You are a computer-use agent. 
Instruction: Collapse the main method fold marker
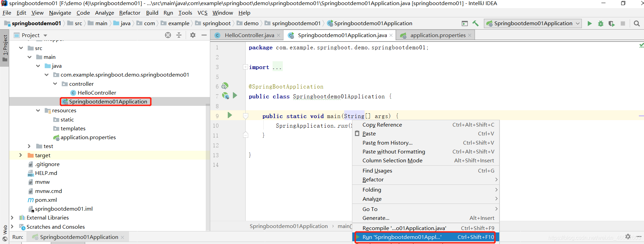tap(245, 116)
